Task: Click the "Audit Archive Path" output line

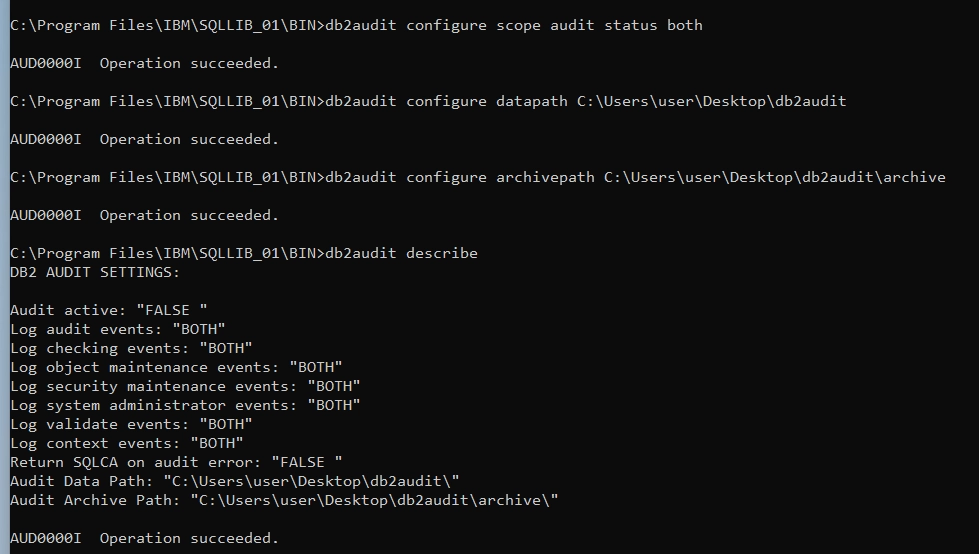Action: click(284, 500)
